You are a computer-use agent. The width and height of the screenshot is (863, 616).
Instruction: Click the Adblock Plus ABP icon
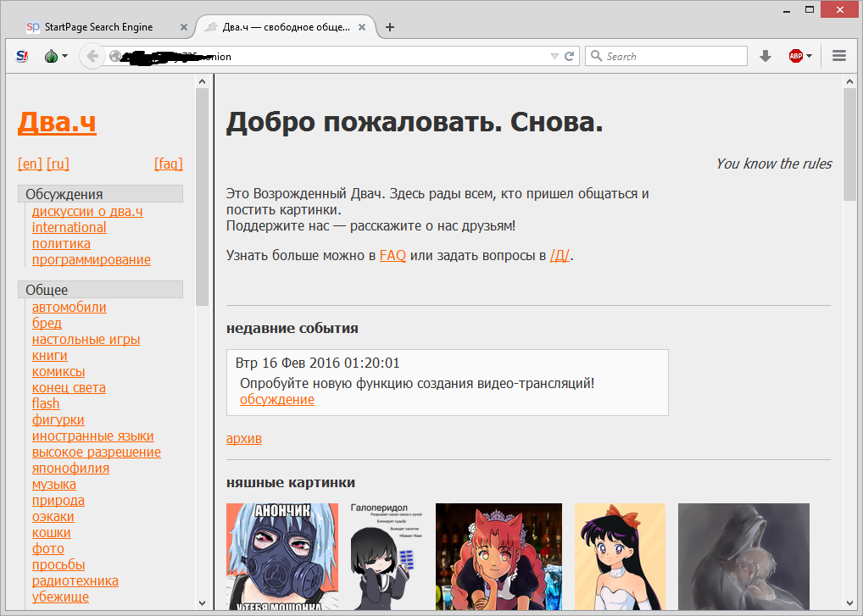pos(796,56)
